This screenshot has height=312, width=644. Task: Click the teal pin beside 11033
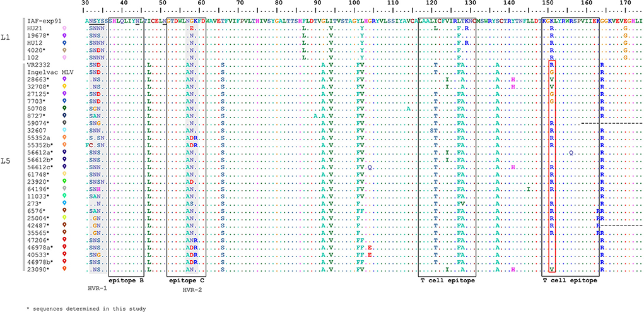coord(64,196)
